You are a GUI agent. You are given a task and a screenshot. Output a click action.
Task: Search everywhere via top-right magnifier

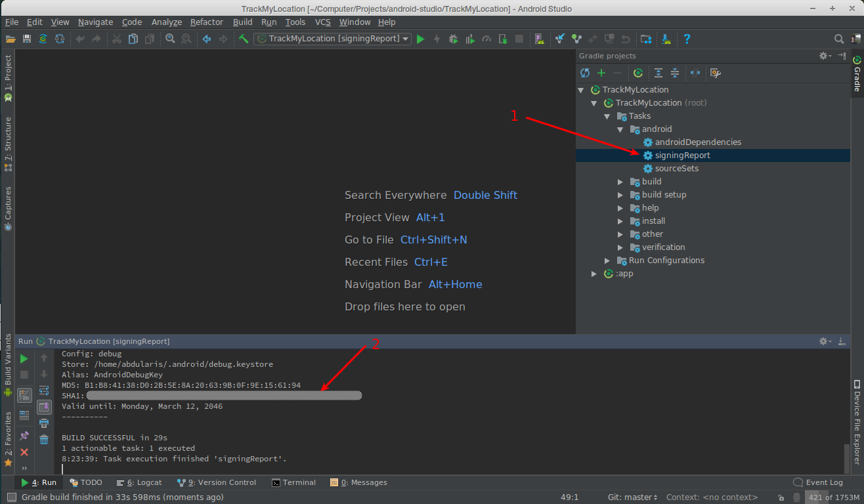click(x=838, y=39)
